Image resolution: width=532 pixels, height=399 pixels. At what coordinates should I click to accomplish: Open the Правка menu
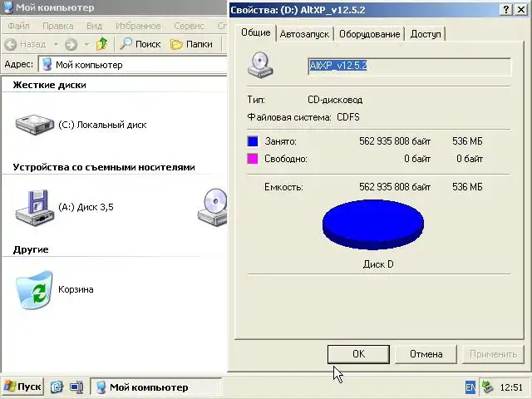[x=57, y=26]
